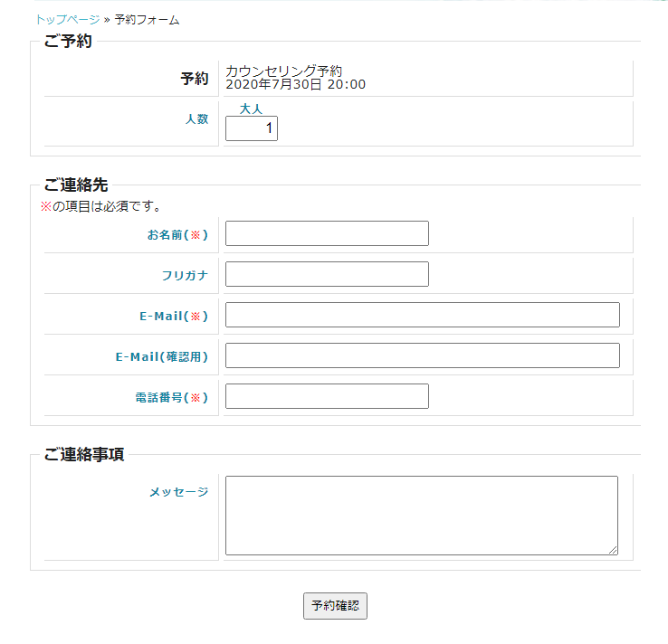The height and width of the screenshot is (644, 668).
Task: Click the ご連絡先 section heading
Action: pos(76,185)
